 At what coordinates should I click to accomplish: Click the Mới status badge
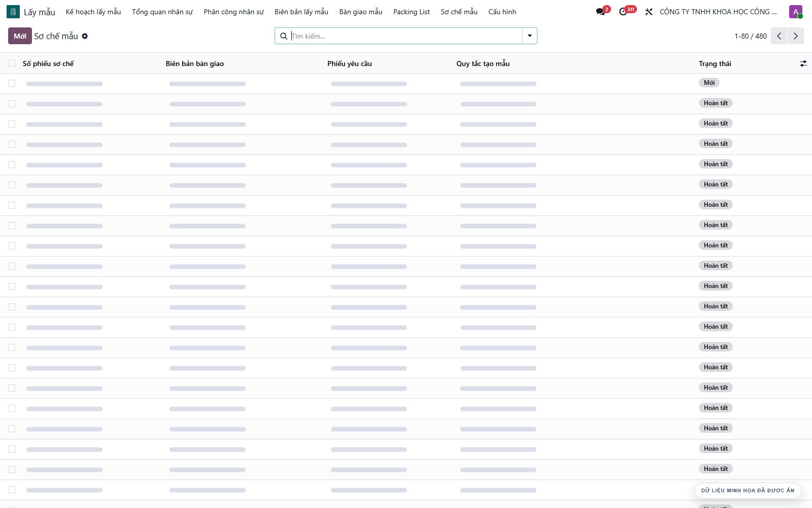[x=709, y=83]
